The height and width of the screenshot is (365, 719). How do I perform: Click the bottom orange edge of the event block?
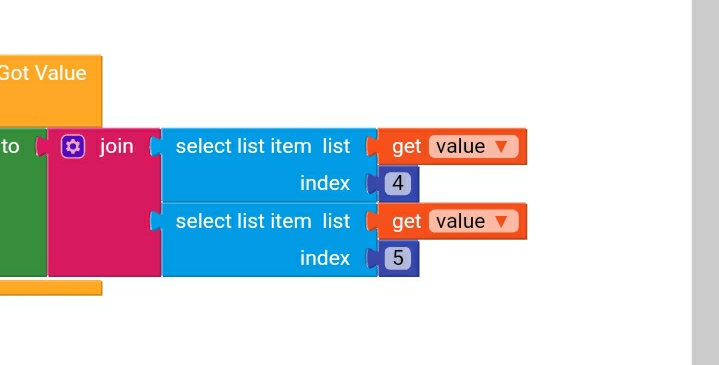[50, 288]
